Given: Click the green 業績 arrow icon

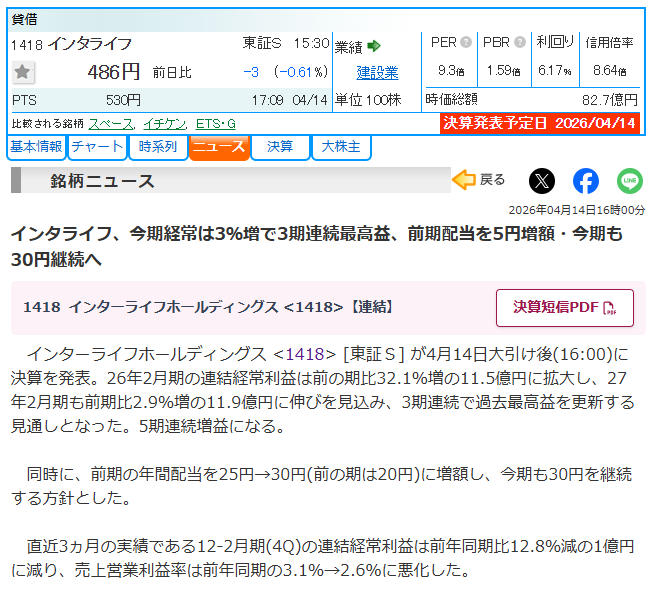Looking at the screenshot, I should 374,46.
